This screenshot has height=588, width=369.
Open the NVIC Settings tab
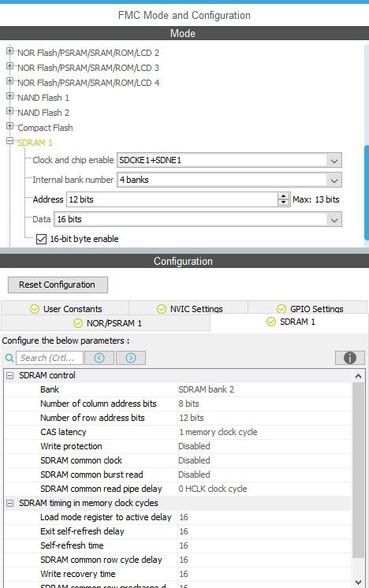coord(188,308)
